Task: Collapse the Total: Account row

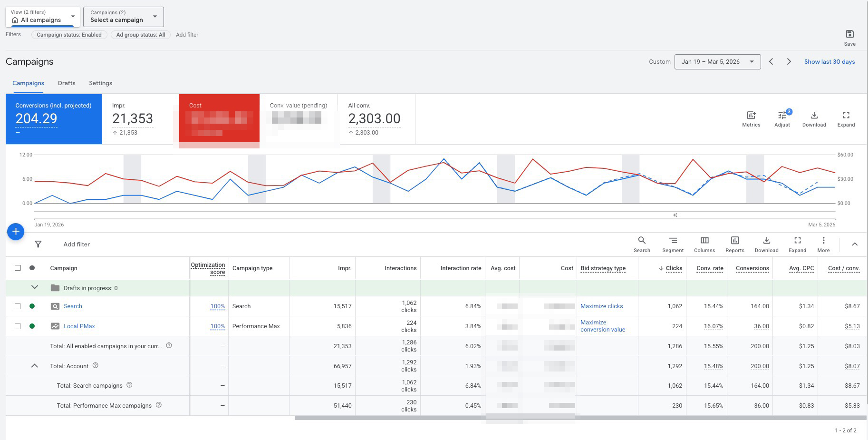Action: click(x=34, y=366)
